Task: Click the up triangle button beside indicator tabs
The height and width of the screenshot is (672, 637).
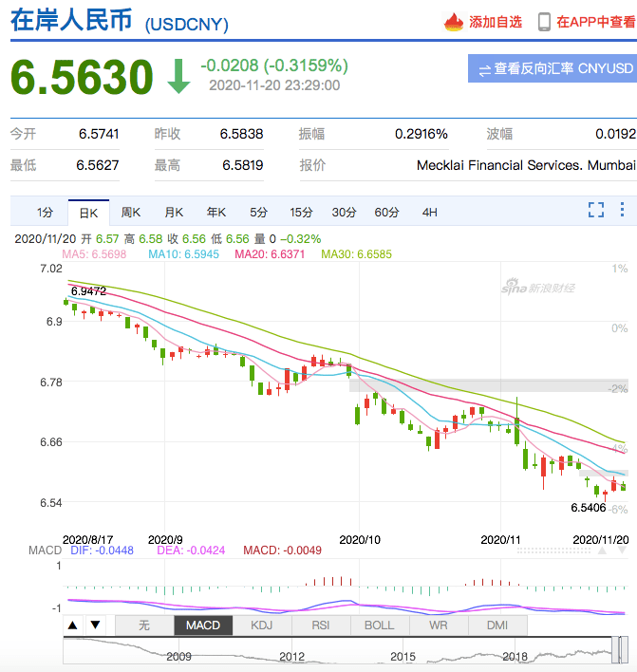Action: [73, 625]
